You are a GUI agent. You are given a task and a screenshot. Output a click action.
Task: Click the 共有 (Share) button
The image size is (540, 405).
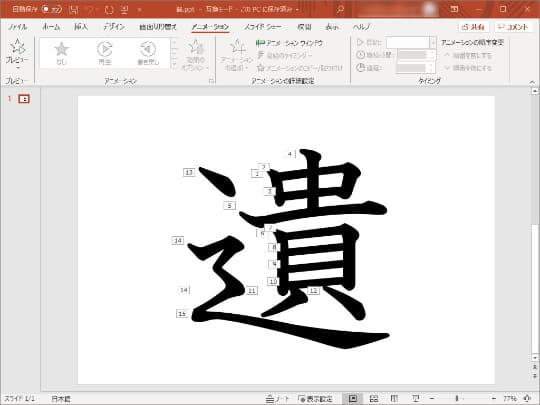pos(473,27)
